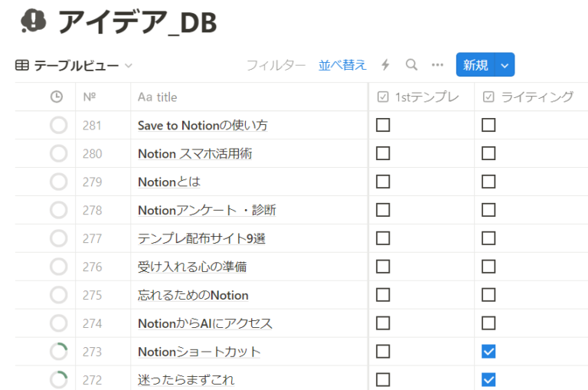
Task: Open search with the magnifier icon
Action: (x=411, y=65)
